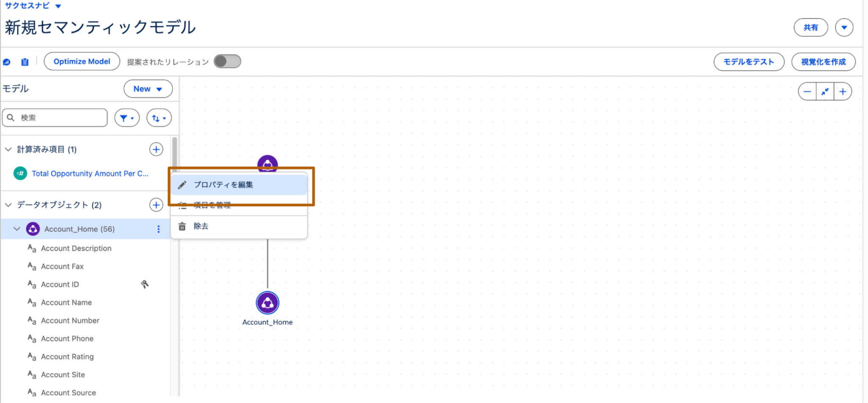Zoom out of the canvas with the minus icon

(807, 91)
